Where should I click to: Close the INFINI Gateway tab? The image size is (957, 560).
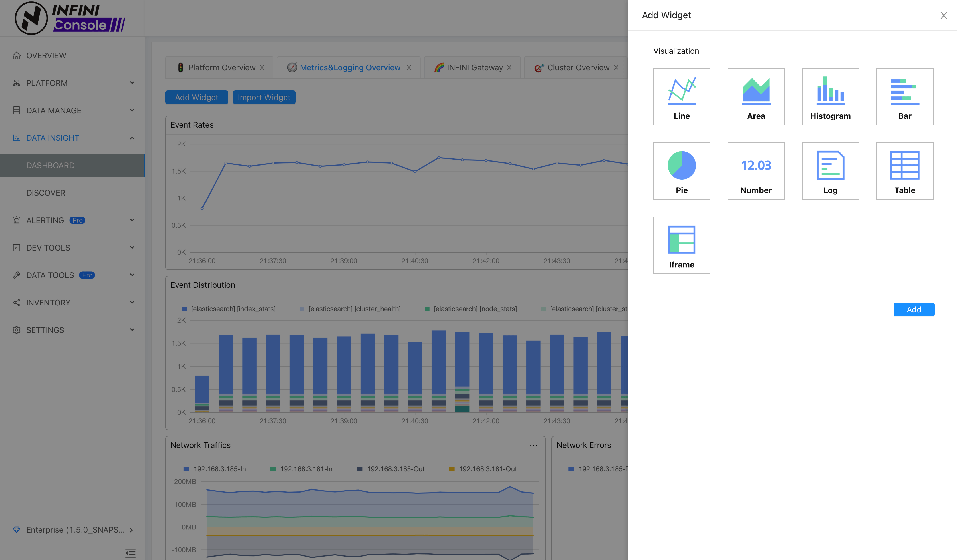(509, 67)
